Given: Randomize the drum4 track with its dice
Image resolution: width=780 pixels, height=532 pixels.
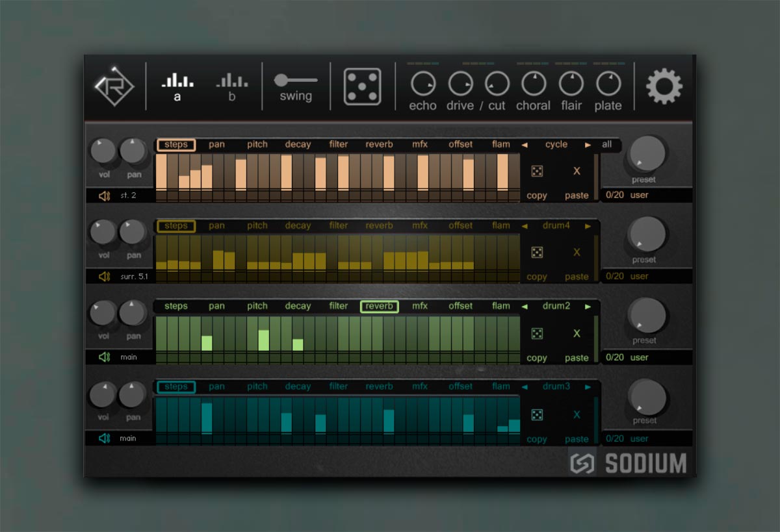Looking at the screenshot, I should point(537,253).
